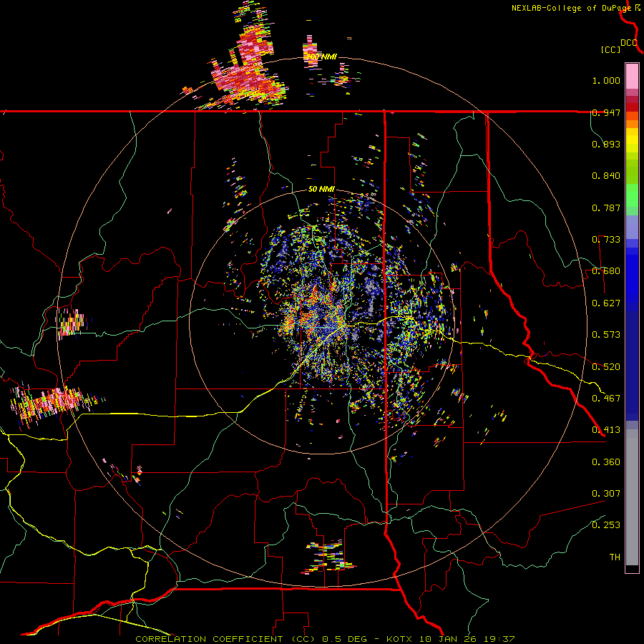Click the 0.253 legend value
Image resolution: width=644 pixels, height=644 pixels.
[x=606, y=525]
